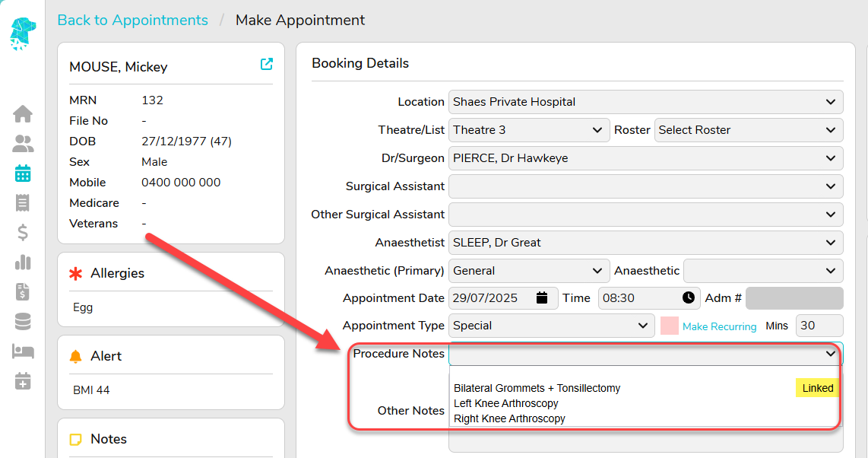This screenshot has height=458, width=868.
Task: Open the bed admissions sidebar icon
Action: click(23, 351)
